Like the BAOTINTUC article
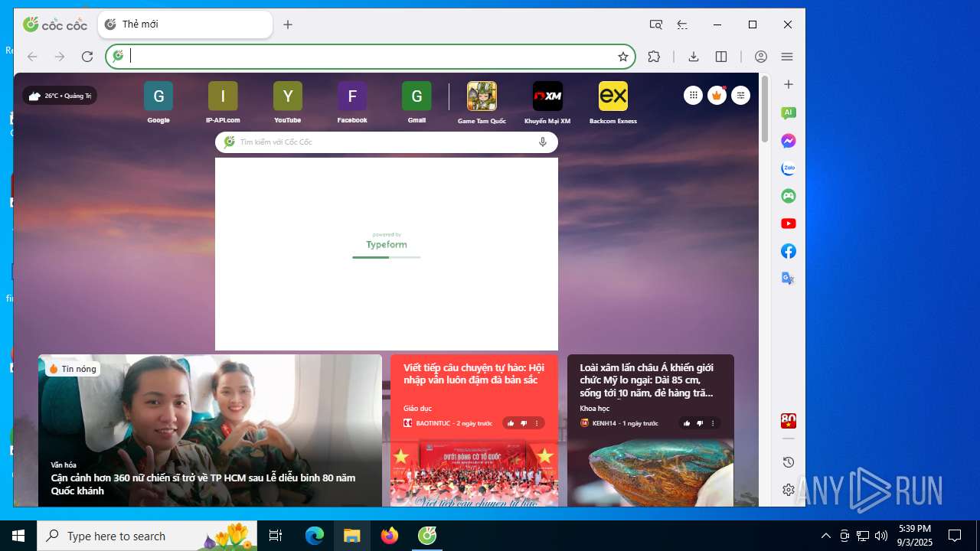 (x=511, y=423)
